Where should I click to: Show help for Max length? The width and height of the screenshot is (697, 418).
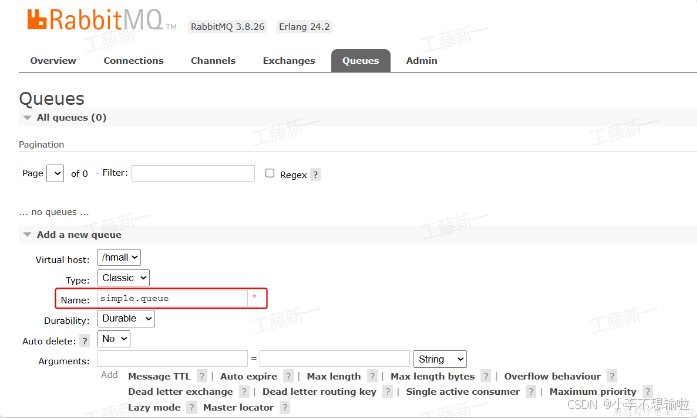pos(372,376)
